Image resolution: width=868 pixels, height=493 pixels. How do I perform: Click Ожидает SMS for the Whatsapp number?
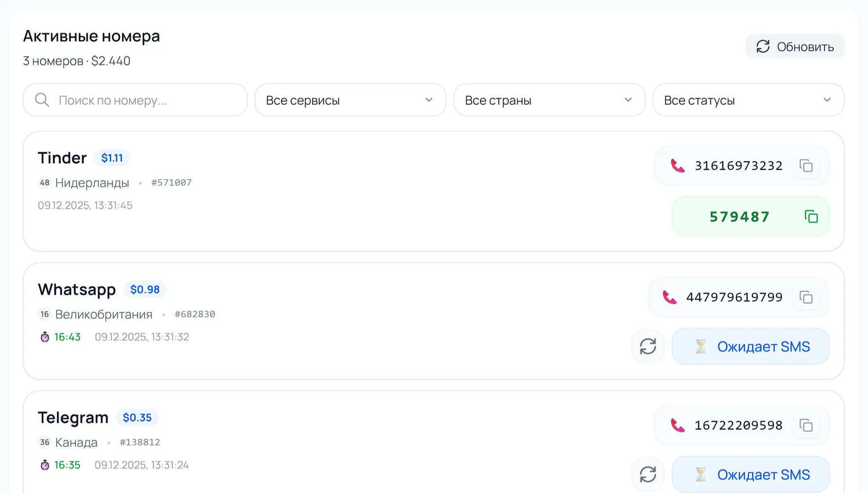pos(750,347)
